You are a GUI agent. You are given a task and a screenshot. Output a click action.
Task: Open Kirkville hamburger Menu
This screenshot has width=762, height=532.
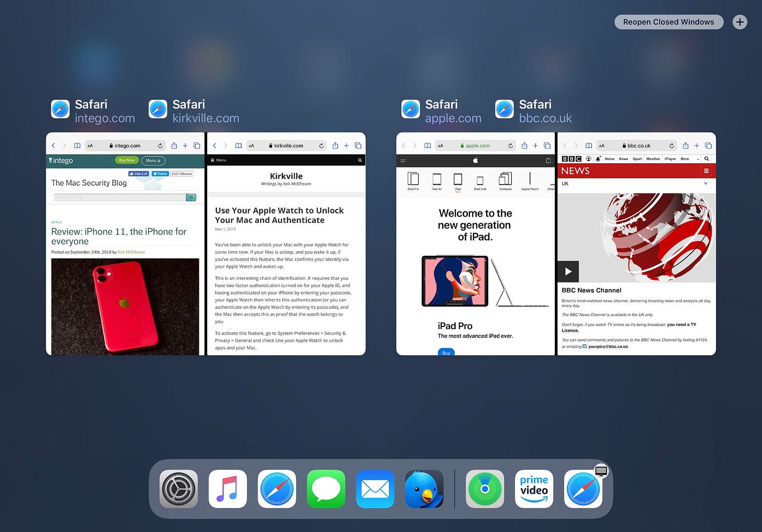(218, 160)
